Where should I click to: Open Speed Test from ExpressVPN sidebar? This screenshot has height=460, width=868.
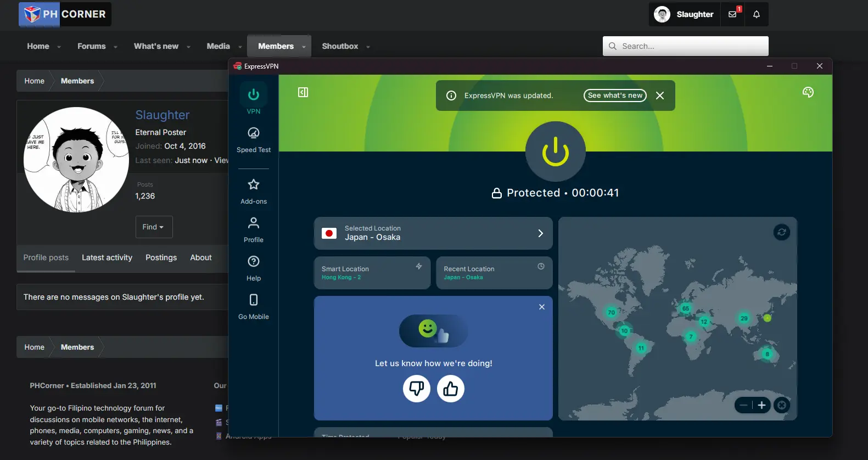pos(254,139)
